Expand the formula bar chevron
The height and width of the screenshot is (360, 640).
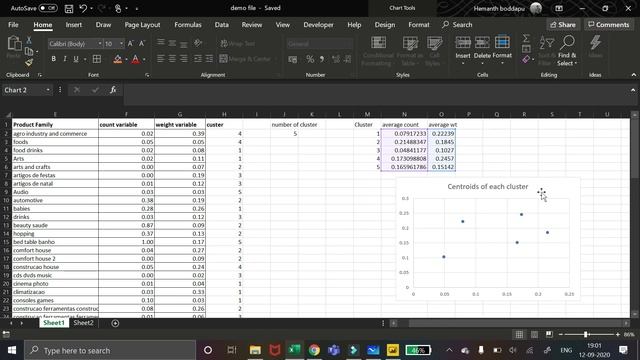click(x=633, y=90)
